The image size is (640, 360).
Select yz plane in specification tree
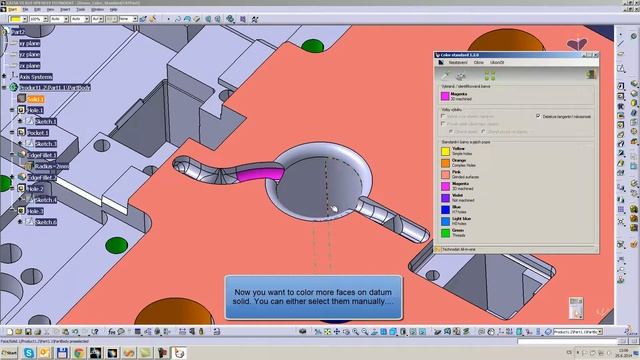(29, 54)
